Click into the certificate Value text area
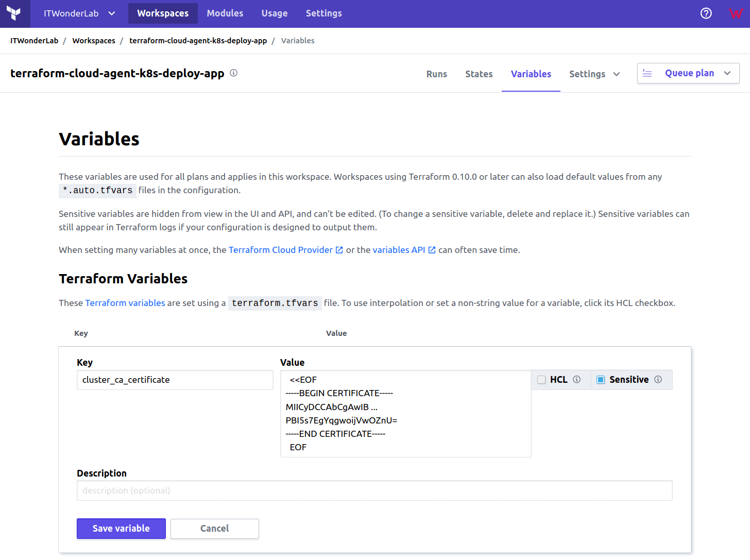This screenshot has width=750, height=560. tap(406, 414)
